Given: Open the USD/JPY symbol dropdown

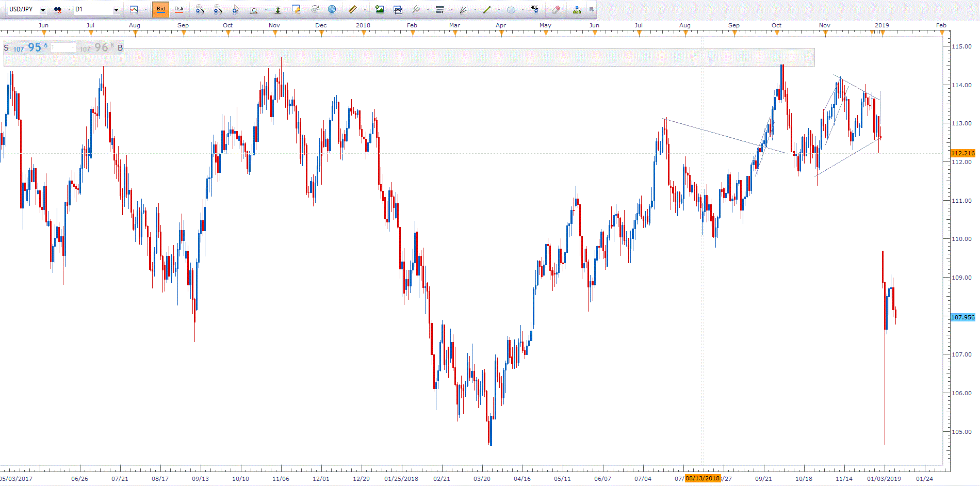Looking at the screenshot, I should coord(43,10).
